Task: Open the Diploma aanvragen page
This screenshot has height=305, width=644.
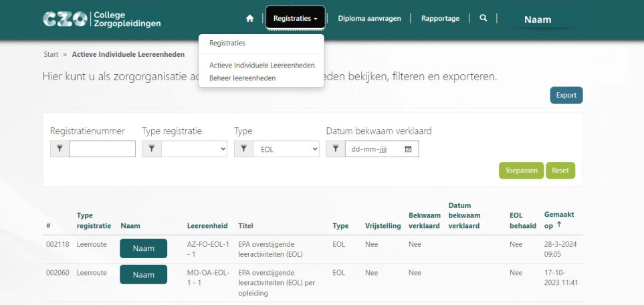Action: (369, 19)
